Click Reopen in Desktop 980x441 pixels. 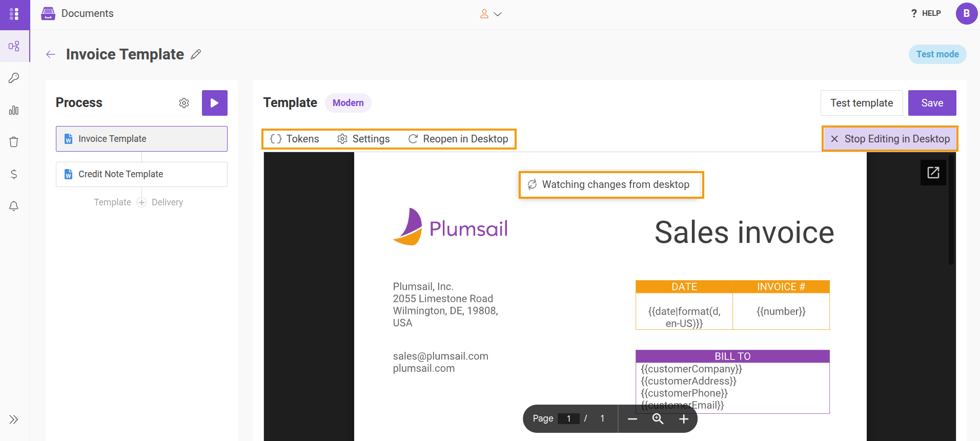pos(458,139)
